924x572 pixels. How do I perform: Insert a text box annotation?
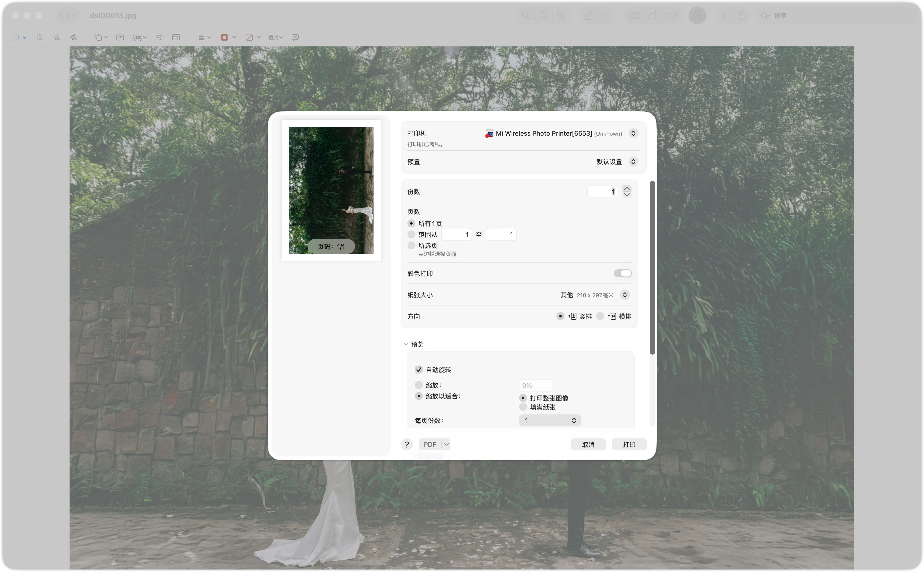[x=120, y=37]
